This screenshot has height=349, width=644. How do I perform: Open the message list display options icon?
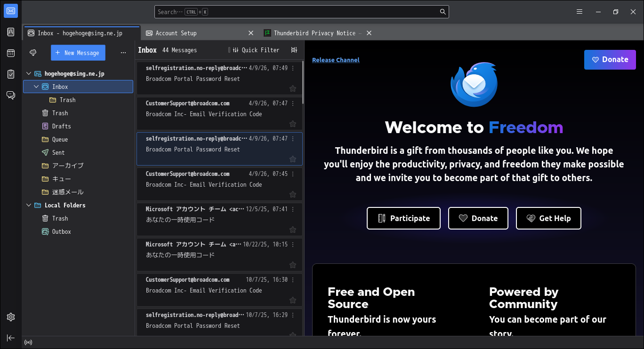point(294,50)
